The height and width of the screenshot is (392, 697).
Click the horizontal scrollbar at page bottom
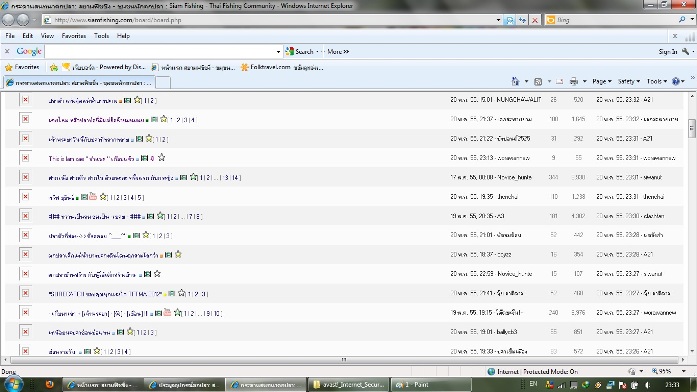point(344,360)
